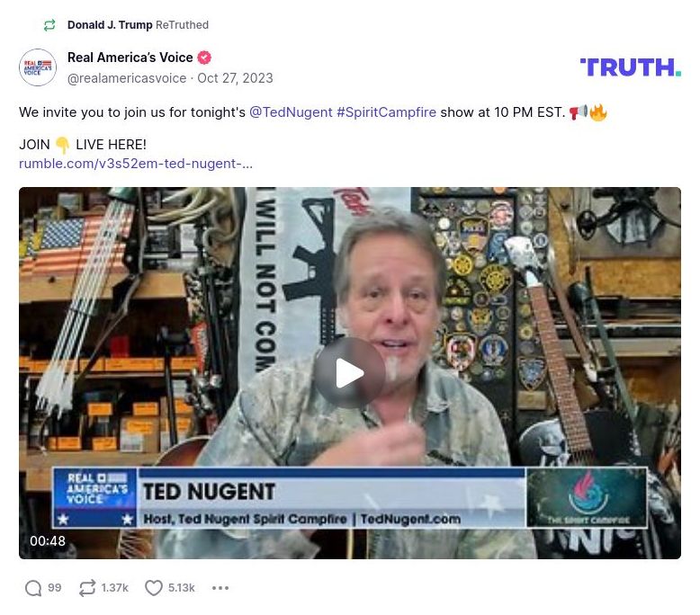Open the Real America's Voice profile avatar

tap(38, 67)
